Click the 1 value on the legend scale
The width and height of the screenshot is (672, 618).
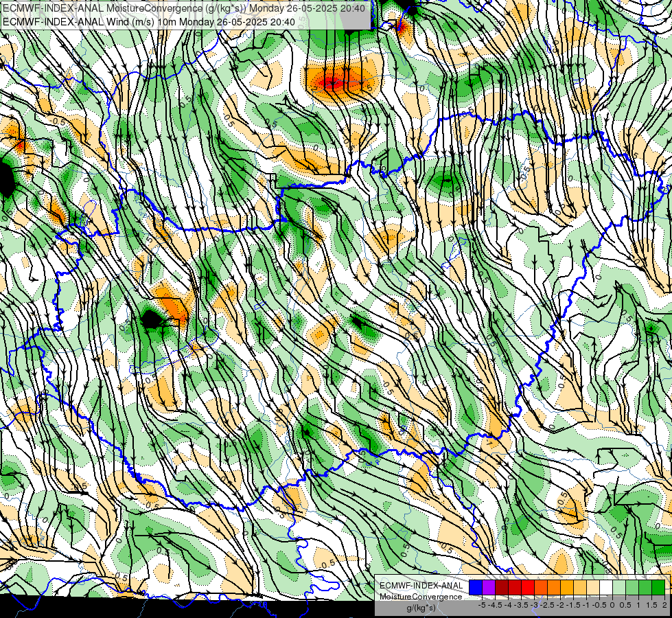[x=638, y=605]
